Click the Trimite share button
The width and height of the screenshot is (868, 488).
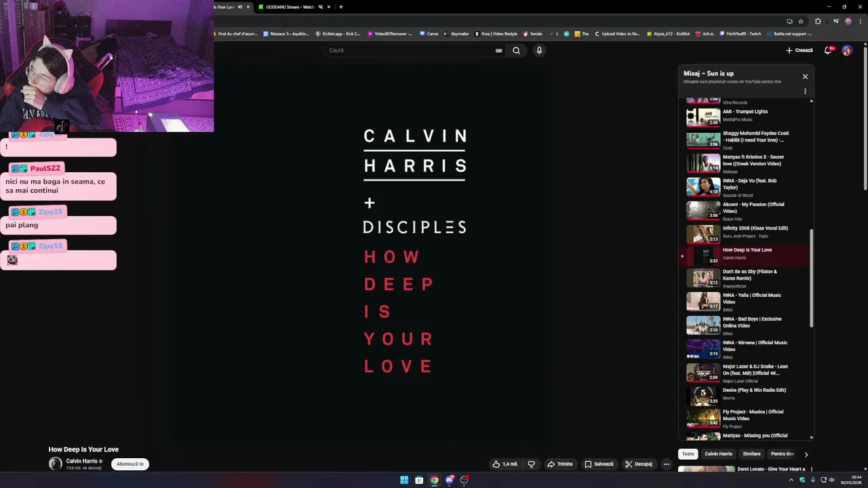pos(560,464)
